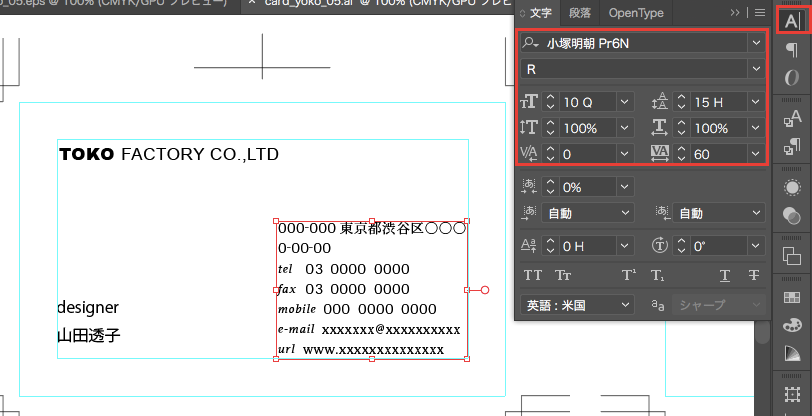Open the Character panel hamburger menu
Image resolution: width=812 pixels, height=416 pixels.
click(760, 13)
